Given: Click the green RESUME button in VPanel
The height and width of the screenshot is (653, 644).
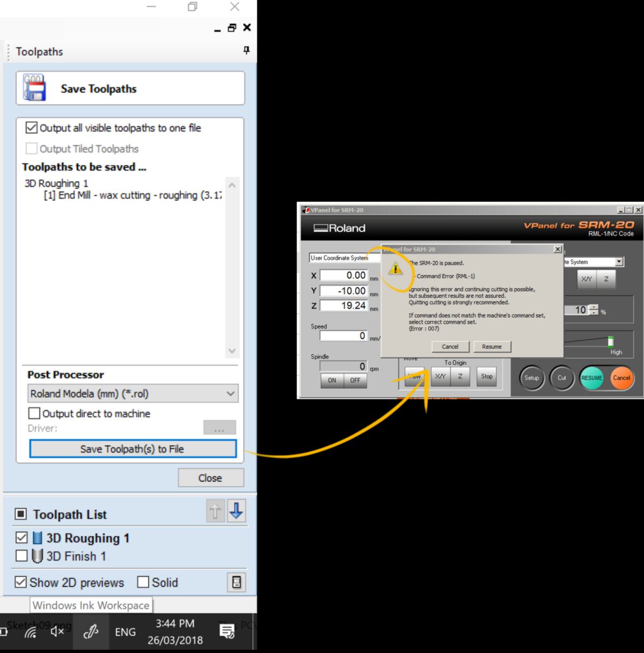Looking at the screenshot, I should coord(592,378).
